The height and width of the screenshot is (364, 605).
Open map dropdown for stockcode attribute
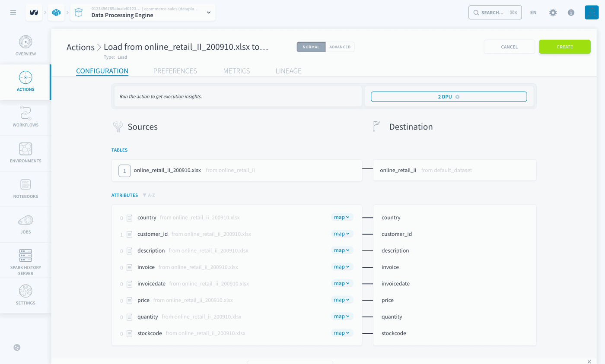point(342,333)
